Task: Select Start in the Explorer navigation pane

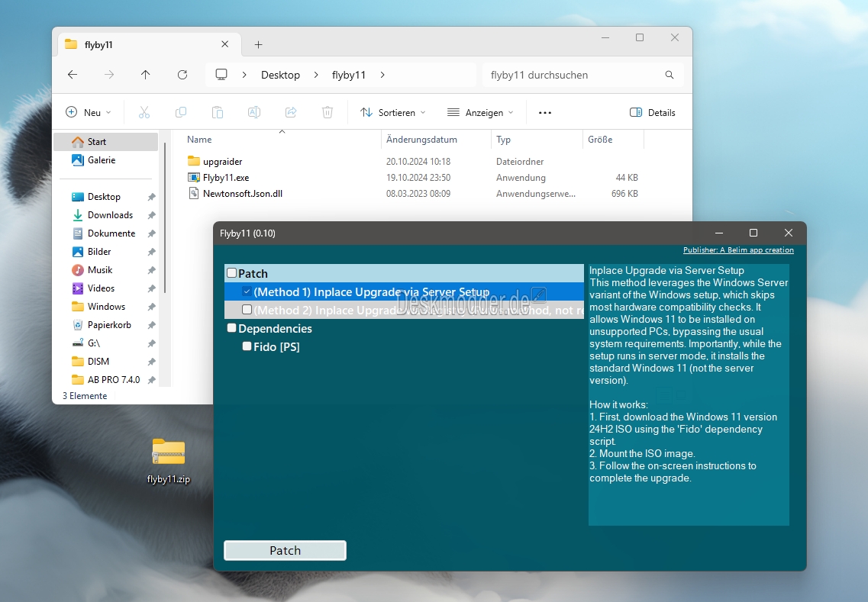Action: pos(105,142)
